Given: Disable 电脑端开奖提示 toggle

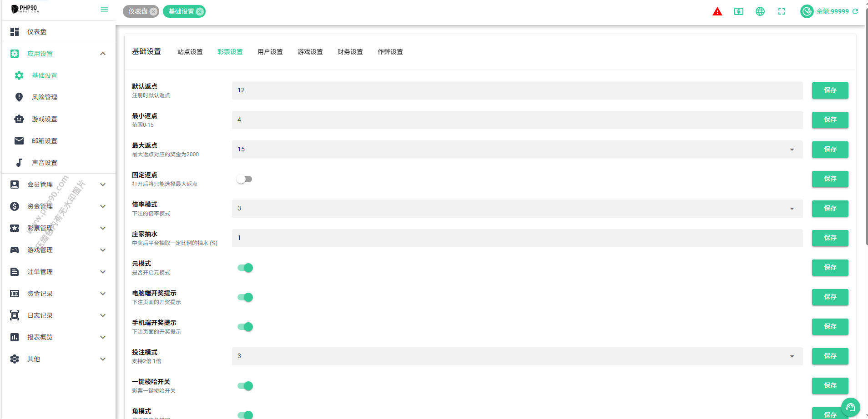Looking at the screenshot, I should point(245,297).
